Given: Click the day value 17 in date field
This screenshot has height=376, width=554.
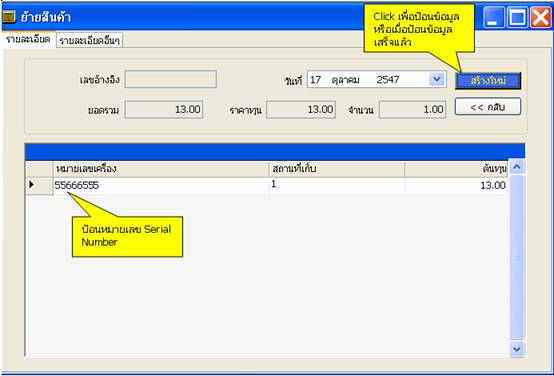Looking at the screenshot, I should click(x=316, y=80).
